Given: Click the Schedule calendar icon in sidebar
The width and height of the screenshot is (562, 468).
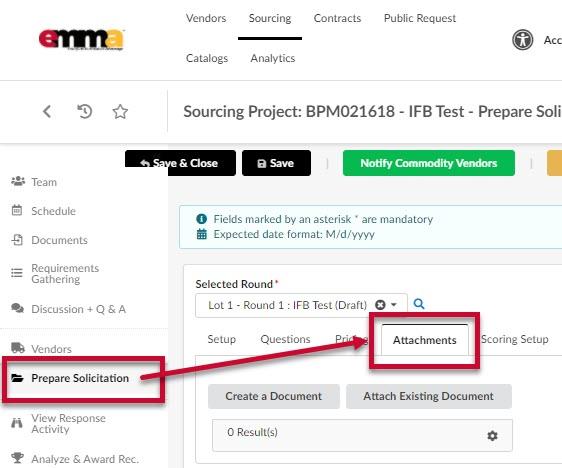Looking at the screenshot, I should click(x=17, y=210).
